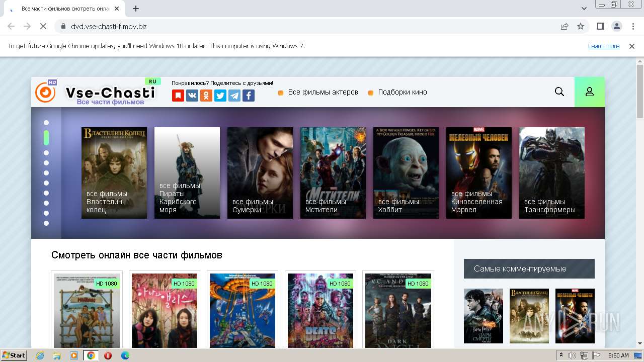Screen dimensions: 644x362
Task: Open the Dark Angel movie poster
Action: 398,311
